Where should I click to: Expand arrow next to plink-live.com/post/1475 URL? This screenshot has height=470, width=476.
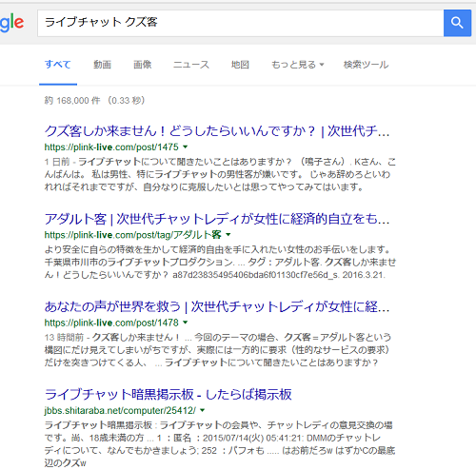(x=186, y=147)
